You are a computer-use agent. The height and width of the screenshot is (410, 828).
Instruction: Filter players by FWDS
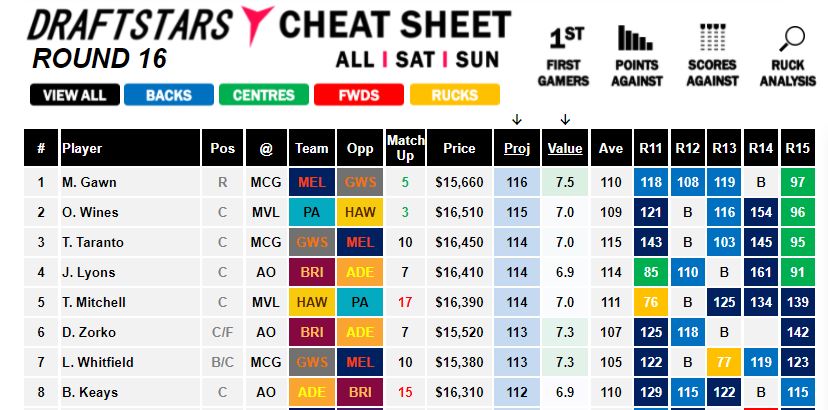[x=359, y=95]
